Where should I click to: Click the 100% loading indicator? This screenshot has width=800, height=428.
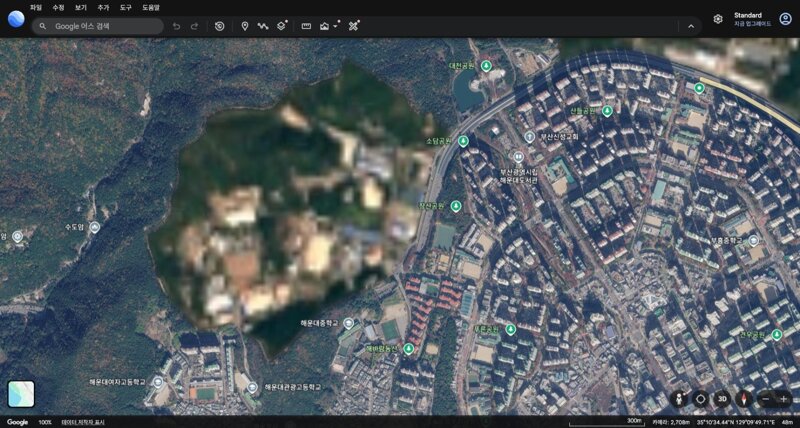45,423
